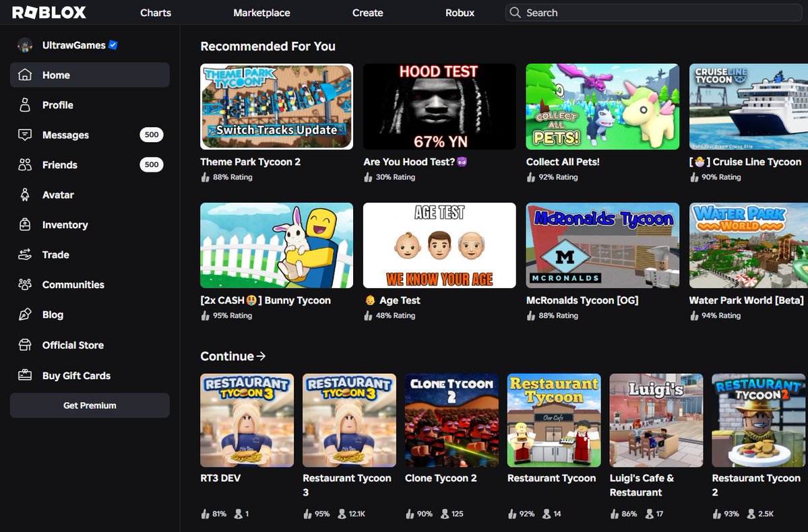Click the Recommended For You heading
This screenshot has height=532, width=808.
click(x=268, y=46)
